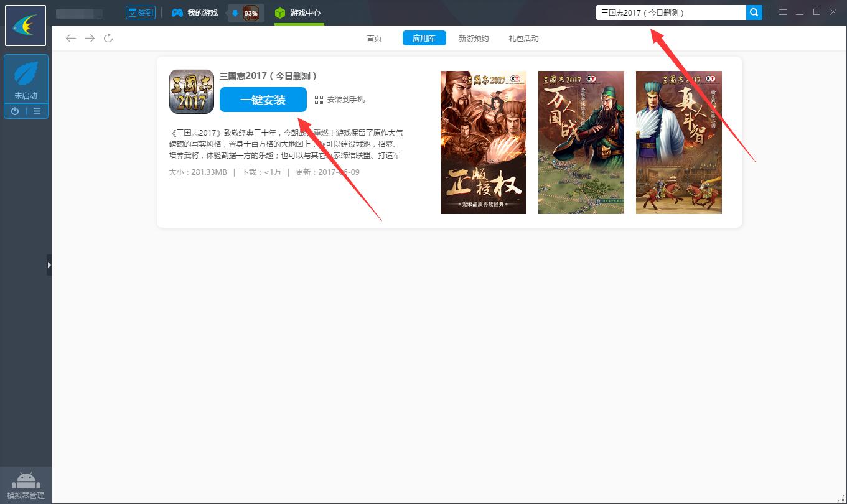Open the 新游预约 tab
Screen dimensions: 847x504
pos(474,39)
